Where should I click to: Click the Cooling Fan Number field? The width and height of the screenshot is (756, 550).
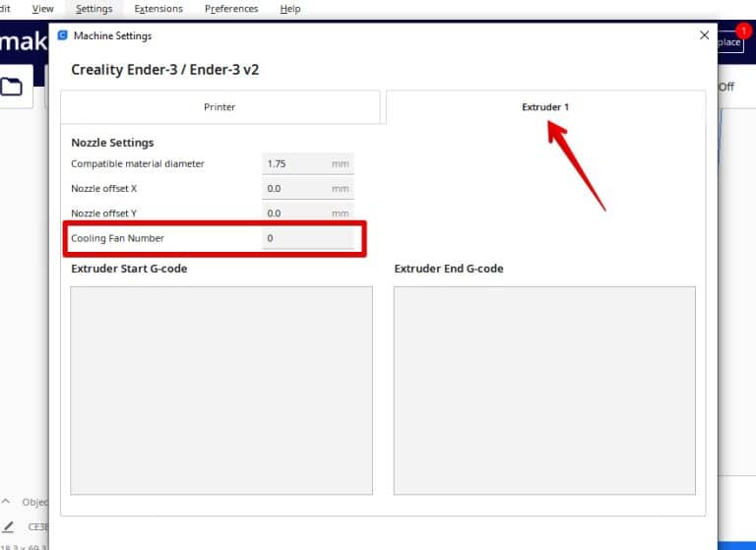(307, 238)
